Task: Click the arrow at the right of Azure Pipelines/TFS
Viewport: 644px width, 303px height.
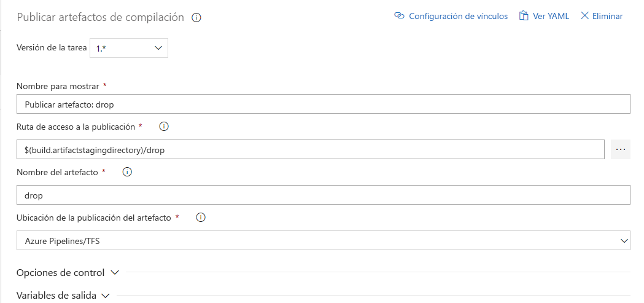Action: pyautogui.click(x=624, y=240)
